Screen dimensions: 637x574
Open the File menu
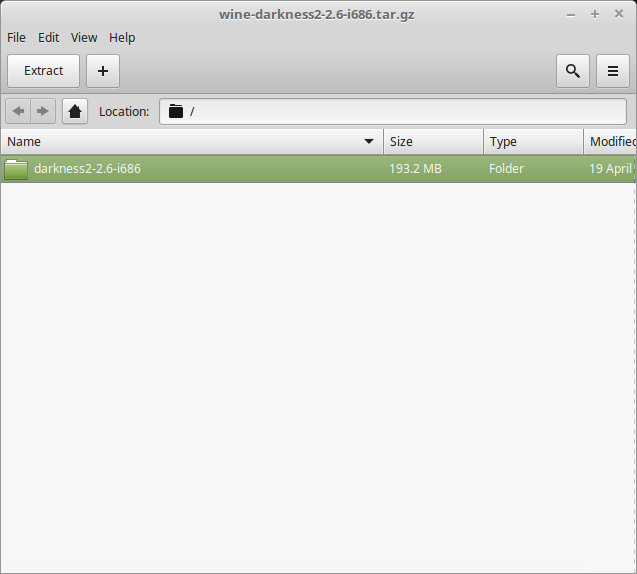point(16,38)
